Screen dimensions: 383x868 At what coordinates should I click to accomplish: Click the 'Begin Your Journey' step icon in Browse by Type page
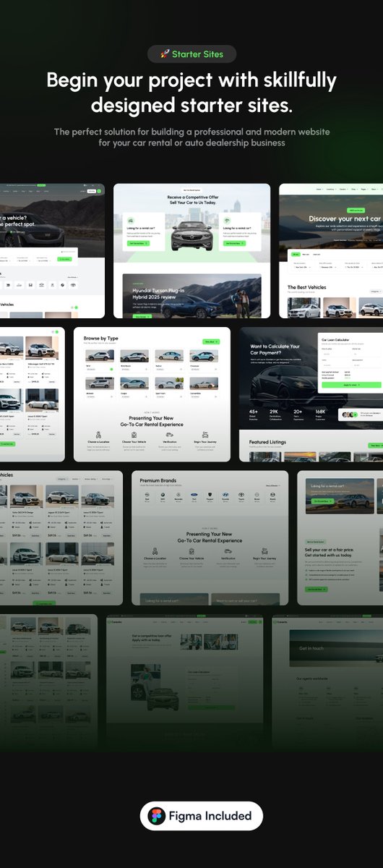(x=206, y=435)
